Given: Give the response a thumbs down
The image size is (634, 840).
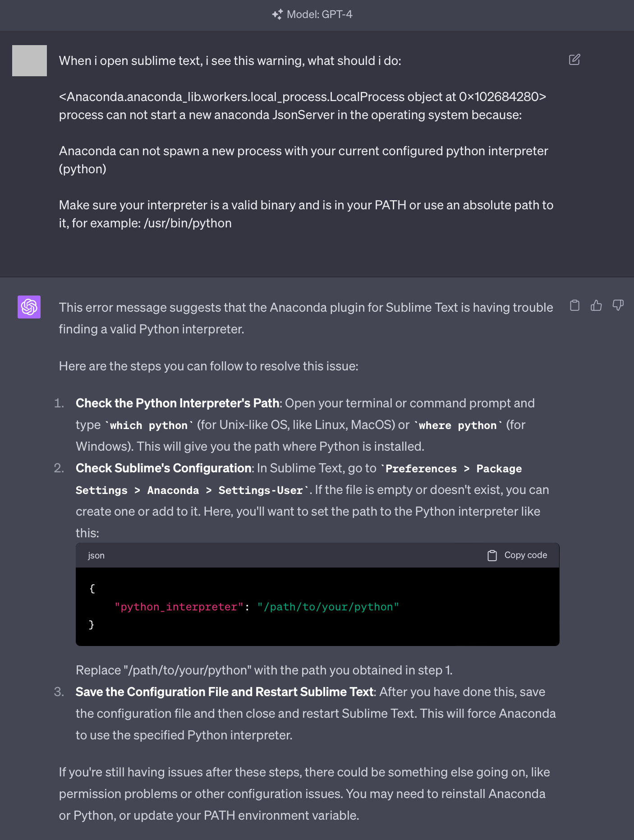Looking at the screenshot, I should click(618, 305).
